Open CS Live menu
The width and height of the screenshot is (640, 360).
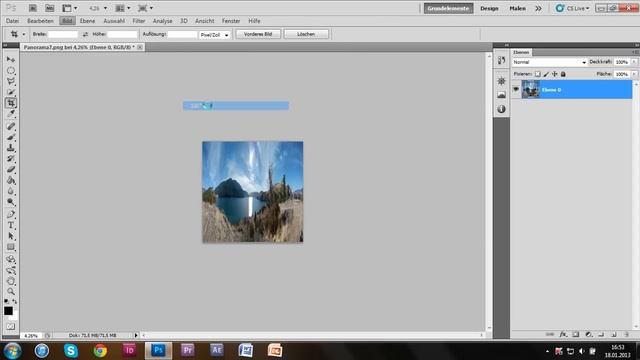coord(573,8)
